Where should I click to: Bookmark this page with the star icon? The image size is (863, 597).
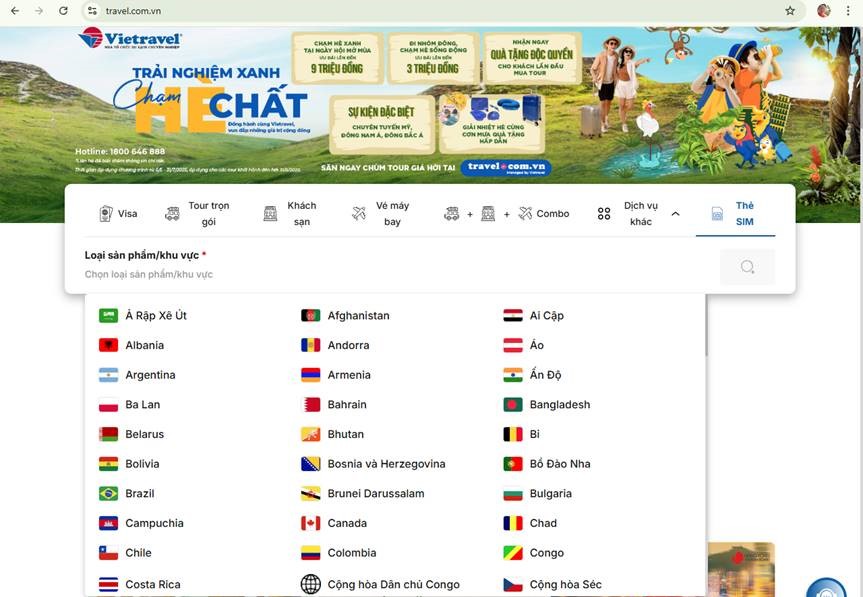pos(790,10)
